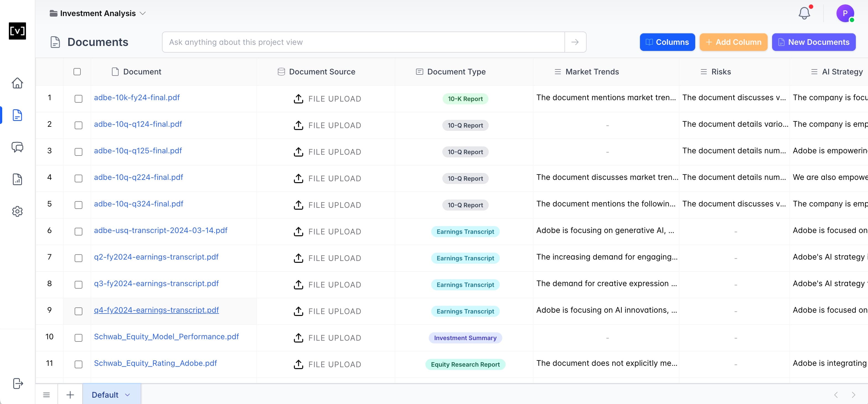The height and width of the screenshot is (404, 868).
Task: Select checkbox for adbe-usq-transcript-2024-03-14.pdf
Action: [79, 232]
